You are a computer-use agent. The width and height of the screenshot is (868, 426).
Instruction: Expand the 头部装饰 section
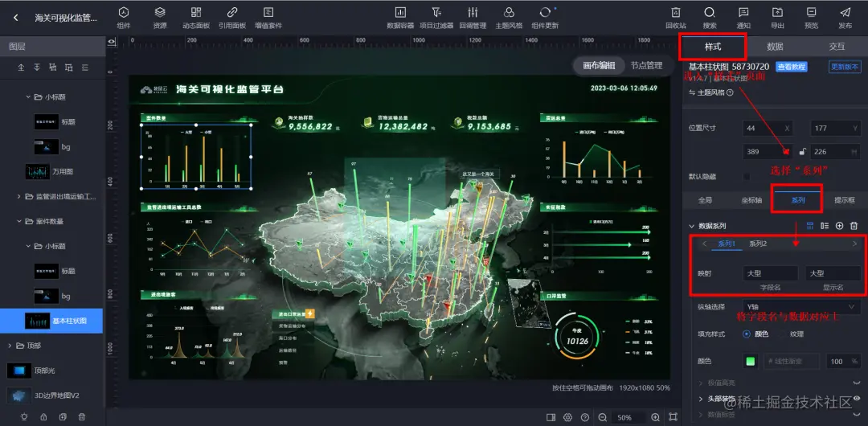[x=700, y=399]
